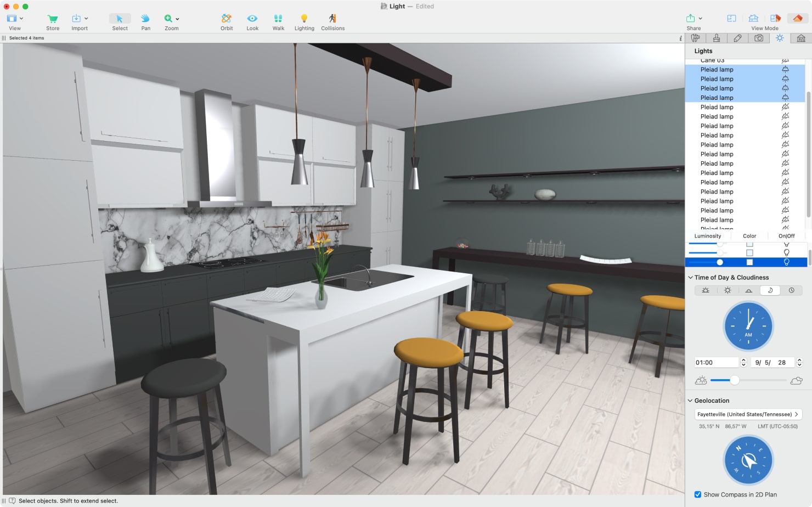The height and width of the screenshot is (507, 812).
Task: Open the View dropdown arrow
Action: [21, 19]
